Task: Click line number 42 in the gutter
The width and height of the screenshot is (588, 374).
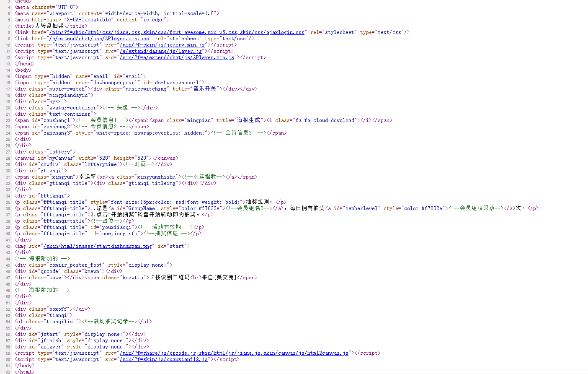Action: (x=8, y=247)
